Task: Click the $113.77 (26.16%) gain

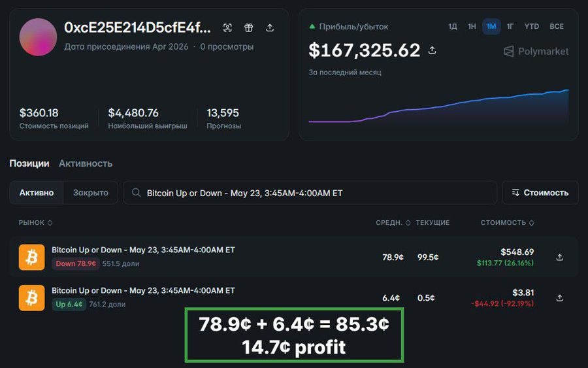Action: tap(505, 263)
